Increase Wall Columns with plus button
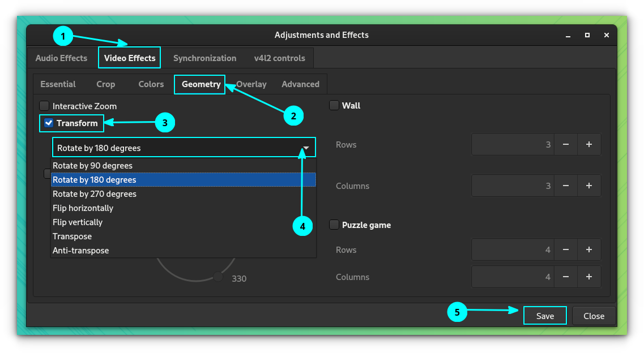The image size is (644, 353). 589,186
